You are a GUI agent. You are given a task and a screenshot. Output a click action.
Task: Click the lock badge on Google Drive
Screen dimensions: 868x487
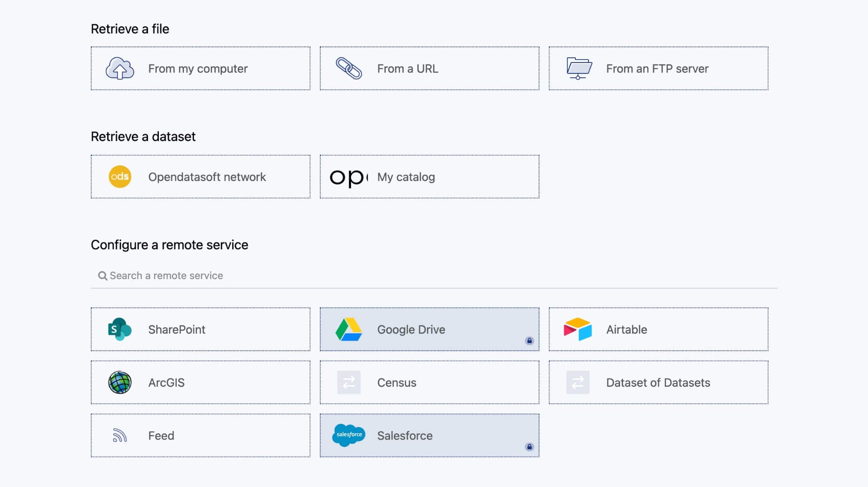(529, 341)
